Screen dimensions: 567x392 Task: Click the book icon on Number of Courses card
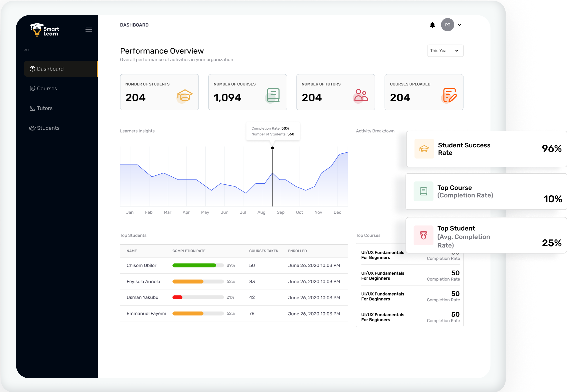273,95
